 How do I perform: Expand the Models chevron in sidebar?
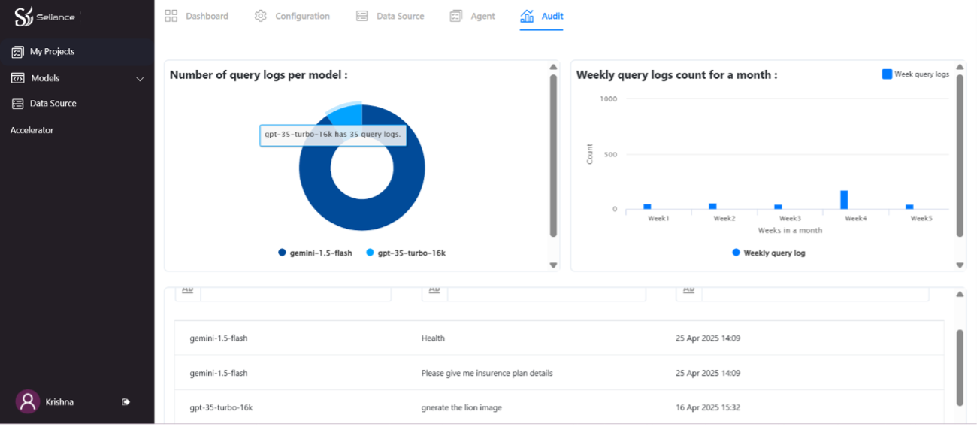[140, 79]
